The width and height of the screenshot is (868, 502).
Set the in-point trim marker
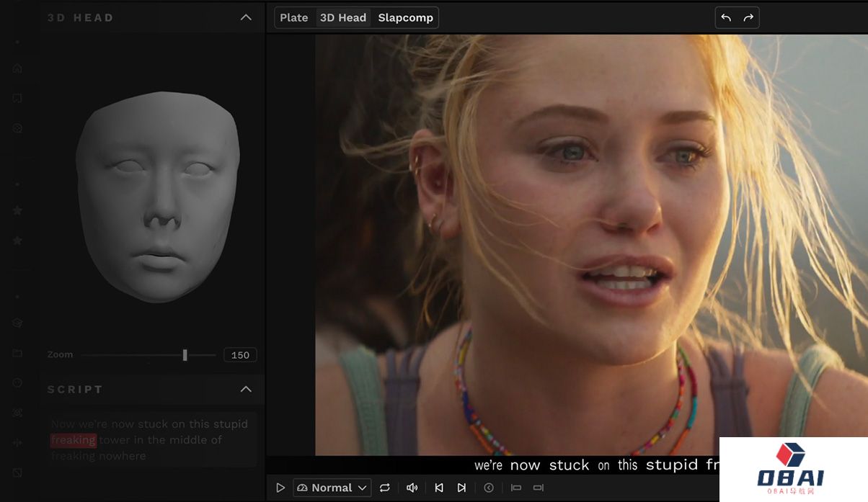[x=516, y=488]
